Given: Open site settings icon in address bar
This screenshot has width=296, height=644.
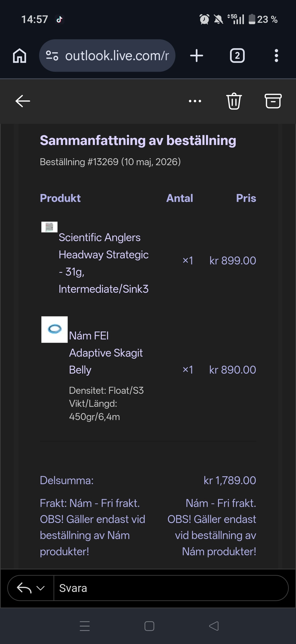Looking at the screenshot, I should coord(52,56).
